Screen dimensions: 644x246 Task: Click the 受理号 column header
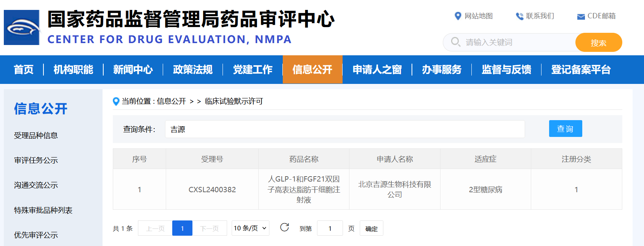click(212, 159)
